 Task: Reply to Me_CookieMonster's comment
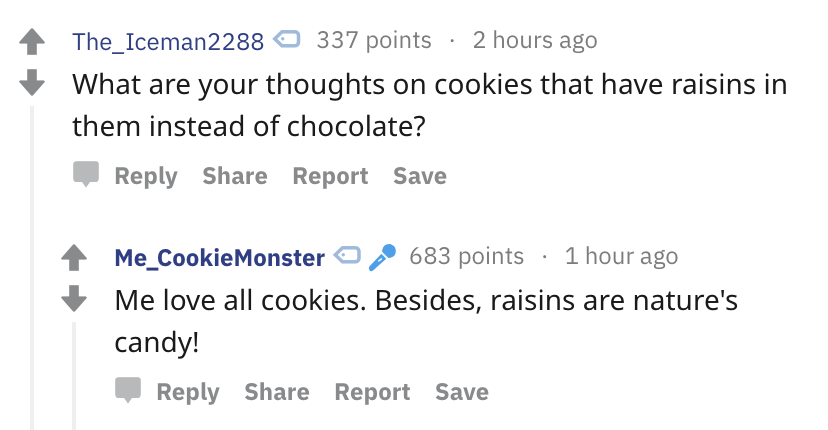[188, 392]
